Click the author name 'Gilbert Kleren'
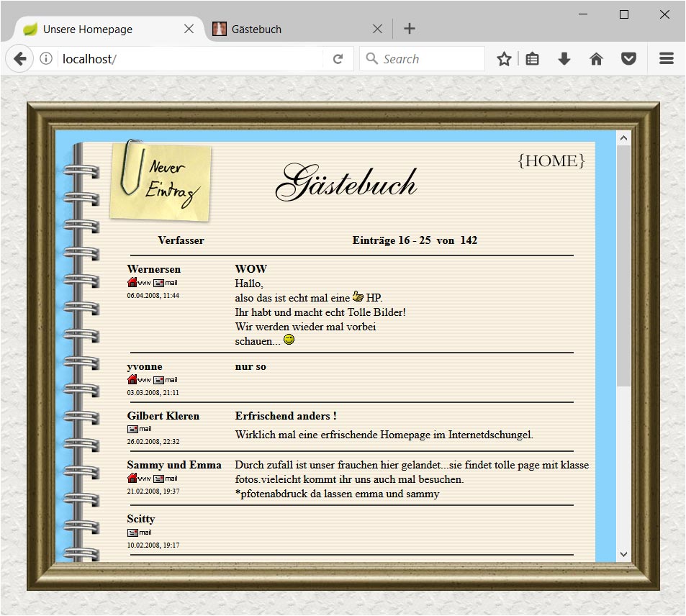Screen dimensions: 686x616 point(163,416)
